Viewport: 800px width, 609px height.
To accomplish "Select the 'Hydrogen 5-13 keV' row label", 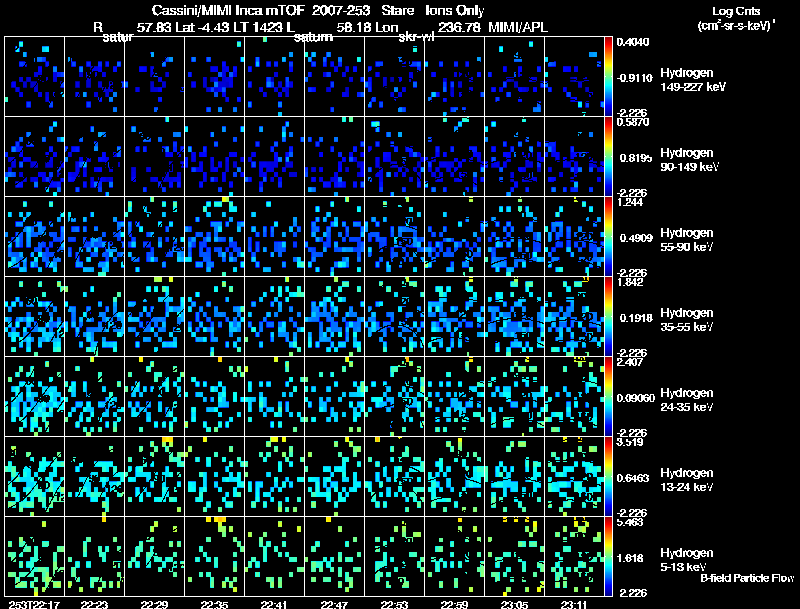I will pyautogui.click(x=687, y=560).
